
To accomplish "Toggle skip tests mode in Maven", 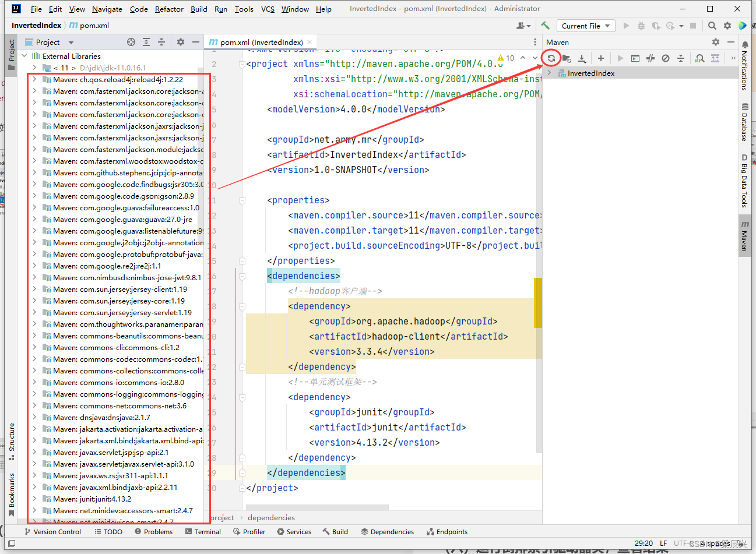I will 666,58.
